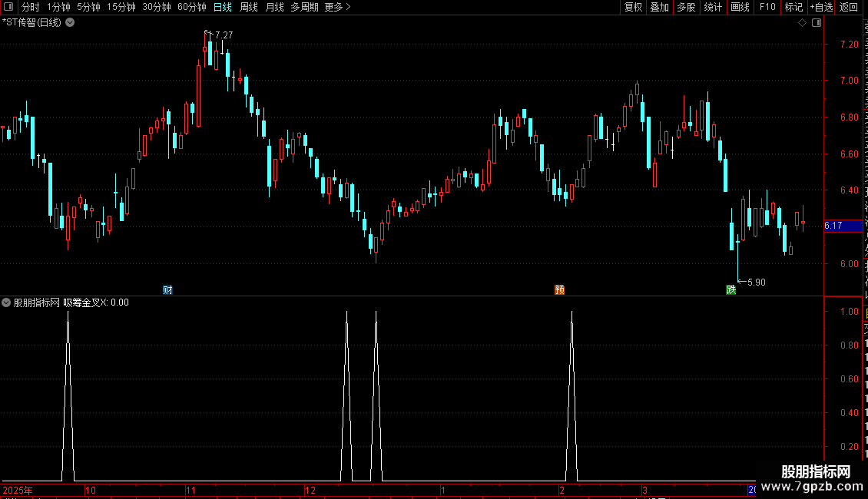The height and width of the screenshot is (499, 868).
Task: Click the 财 financial report marker
Action: point(167,290)
